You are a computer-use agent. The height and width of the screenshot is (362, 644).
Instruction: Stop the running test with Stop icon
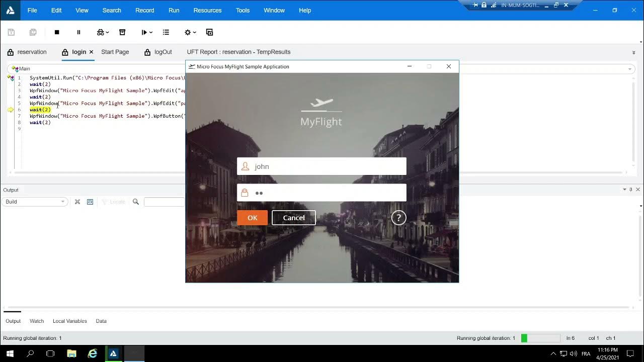click(57, 32)
